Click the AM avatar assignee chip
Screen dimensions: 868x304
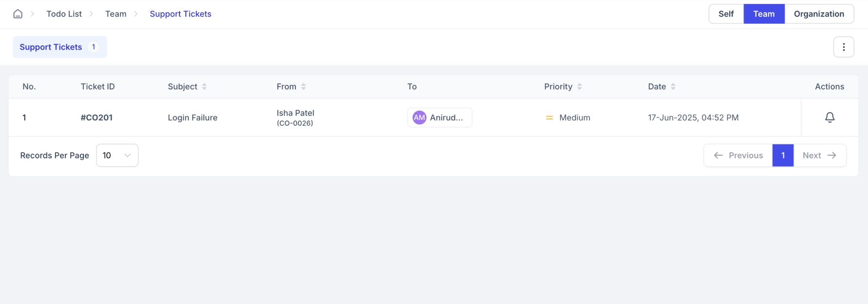coord(439,117)
